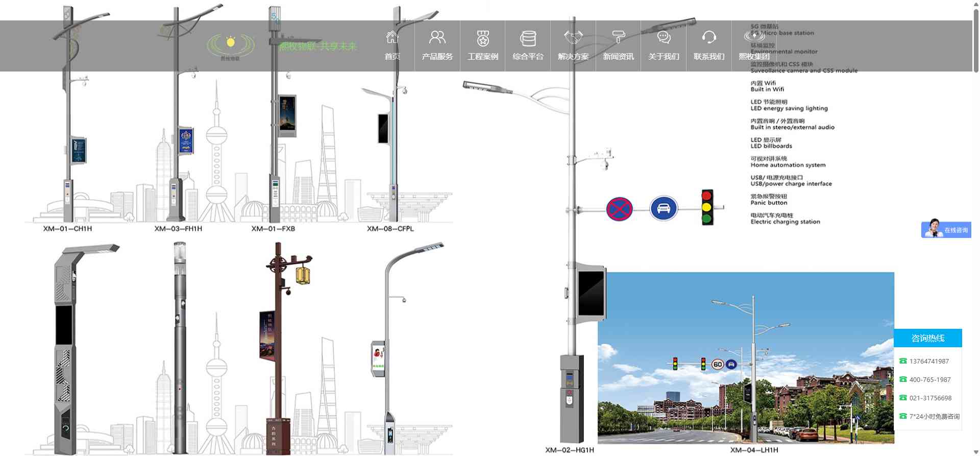Click the 关于我们 chat bubble icon

pyautogui.click(x=664, y=37)
